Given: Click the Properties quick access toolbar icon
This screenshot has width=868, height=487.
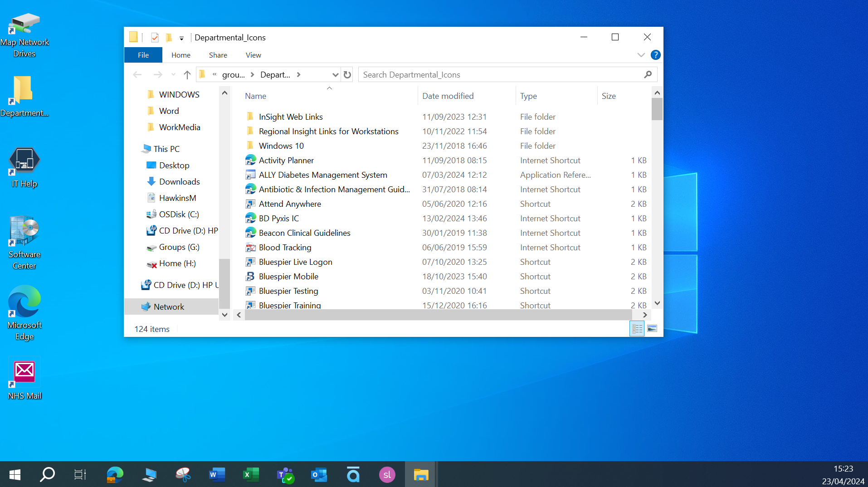Looking at the screenshot, I should [x=155, y=38].
